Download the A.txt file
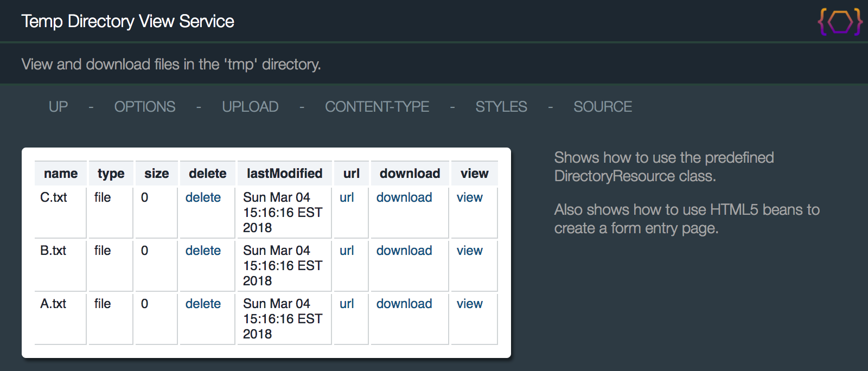The height and width of the screenshot is (371, 868). (x=404, y=304)
